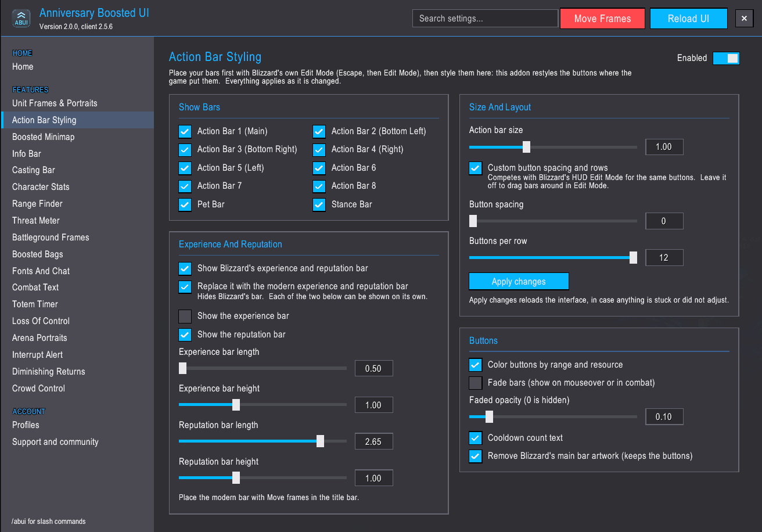Screen dimensions: 762x532
Task: Toggle Action Bar 3 (Bottom Right) checkbox
Action: click(185, 149)
